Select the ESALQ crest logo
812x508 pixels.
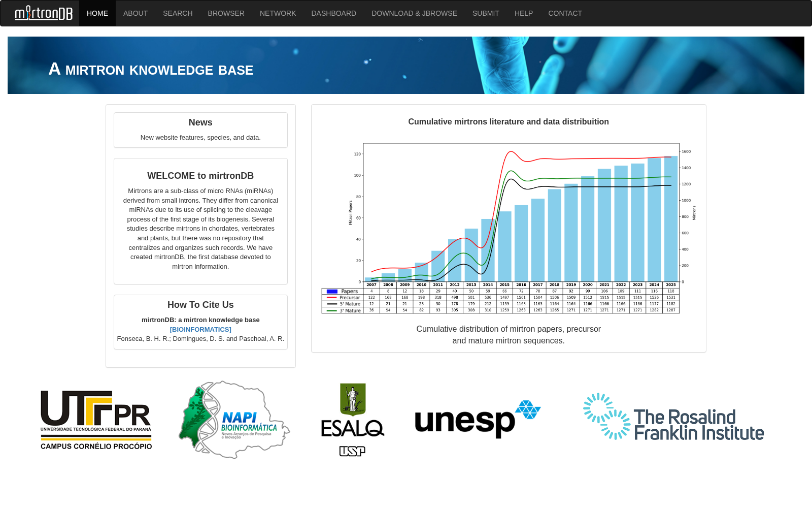(353, 410)
